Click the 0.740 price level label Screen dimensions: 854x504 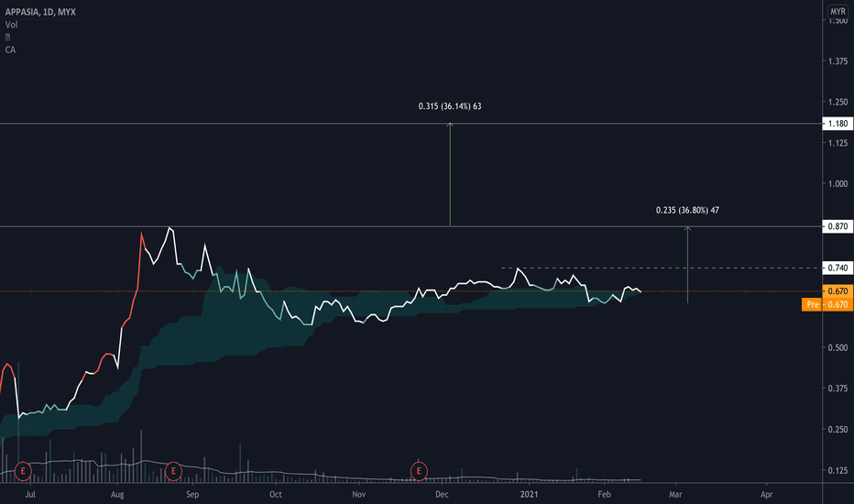coord(838,268)
